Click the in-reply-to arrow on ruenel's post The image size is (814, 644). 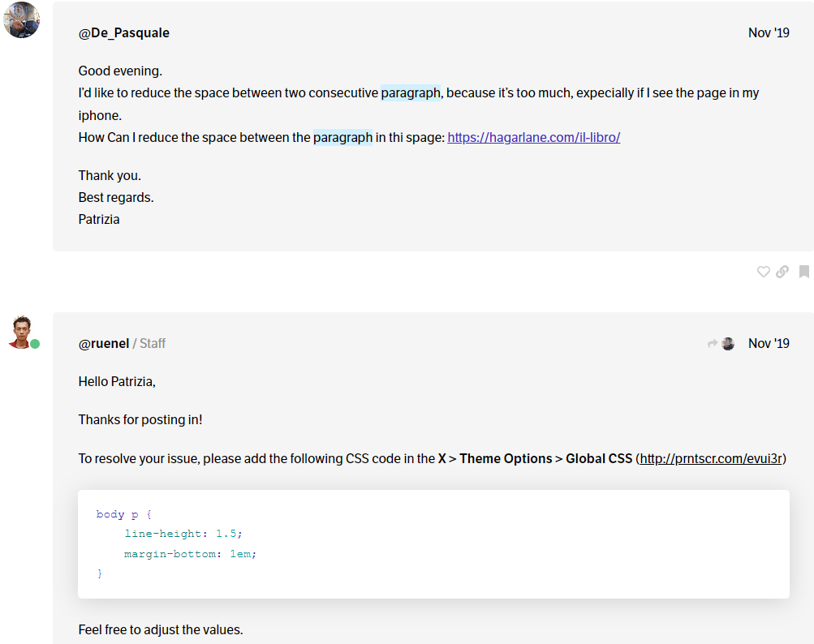(713, 344)
